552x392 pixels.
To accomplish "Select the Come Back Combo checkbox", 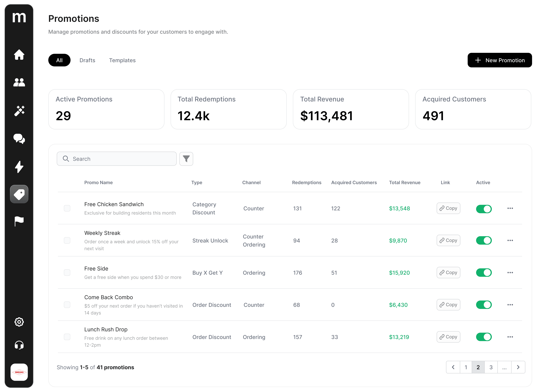I will click(67, 305).
